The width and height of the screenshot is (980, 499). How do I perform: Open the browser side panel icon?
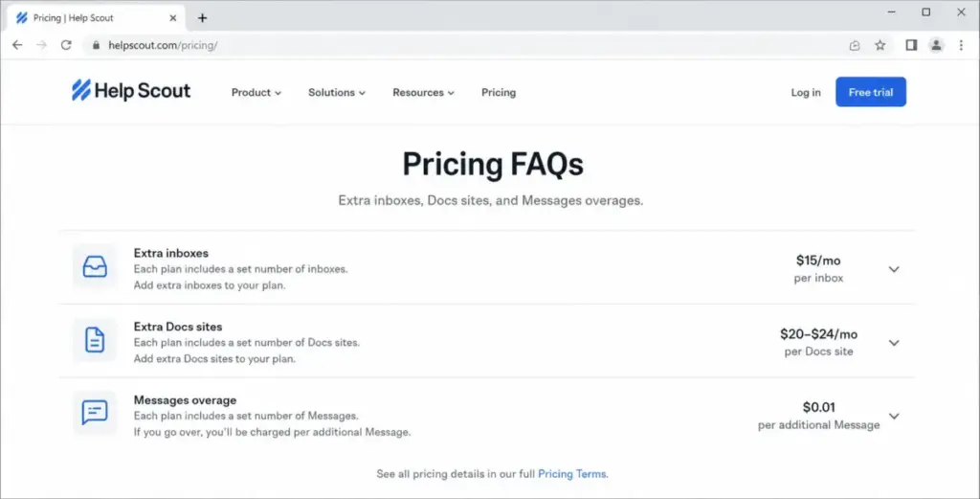tap(911, 45)
